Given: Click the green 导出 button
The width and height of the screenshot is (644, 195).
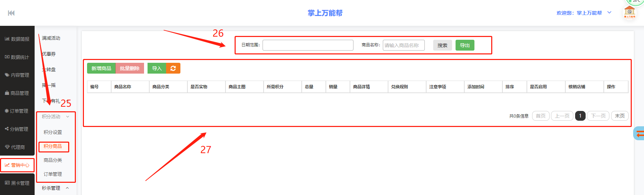Looking at the screenshot, I should (x=465, y=45).
